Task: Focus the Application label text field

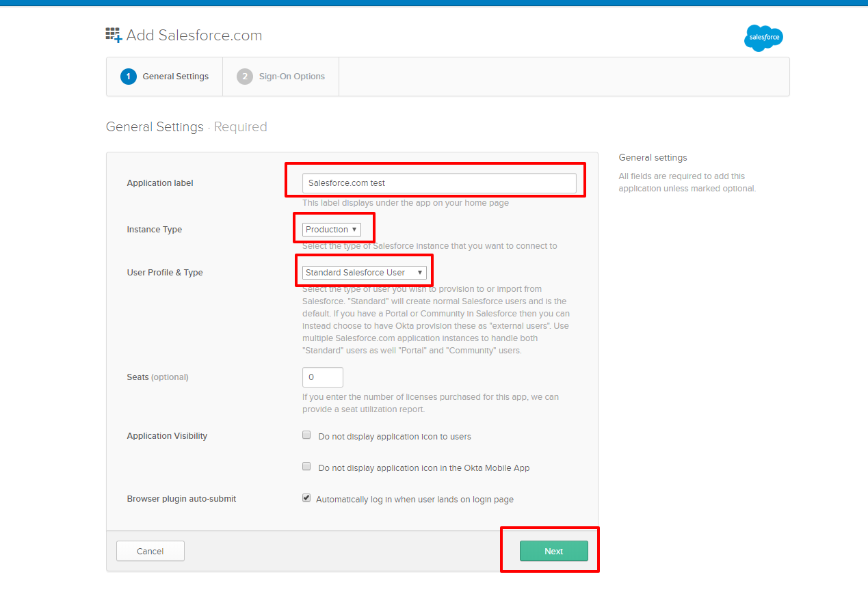Action: tap(439, 183)
